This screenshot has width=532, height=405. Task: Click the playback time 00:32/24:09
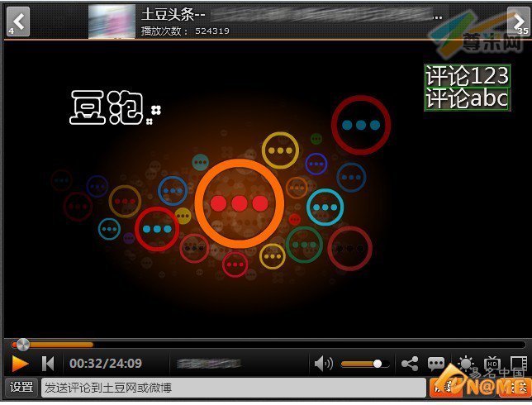[106, 364]
